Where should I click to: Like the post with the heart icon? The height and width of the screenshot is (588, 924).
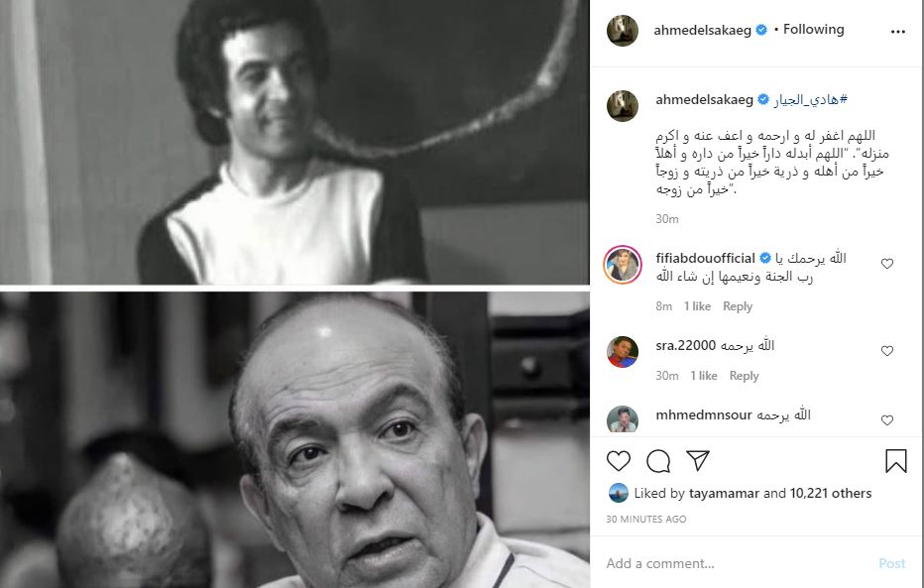[619, 461]
